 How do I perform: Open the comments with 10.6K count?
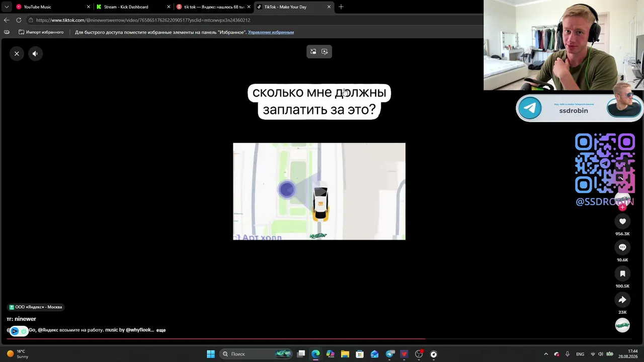coord(622,247)
